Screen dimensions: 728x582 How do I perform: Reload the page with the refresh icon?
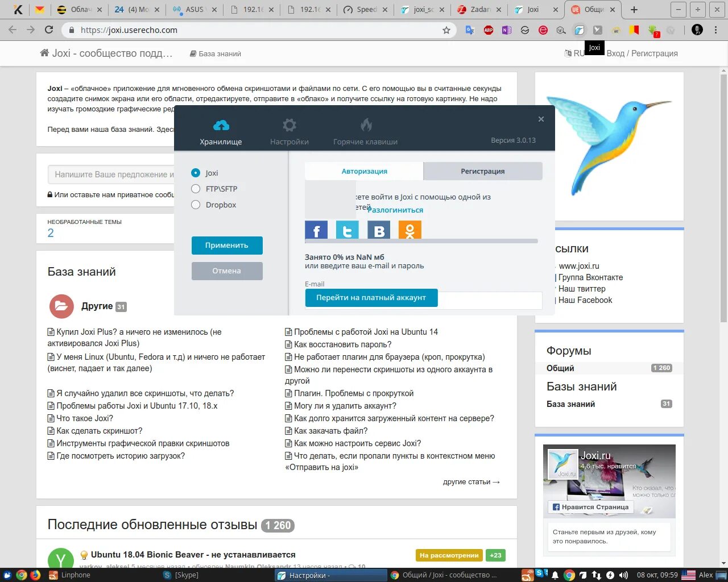click(x=49, y=30)
